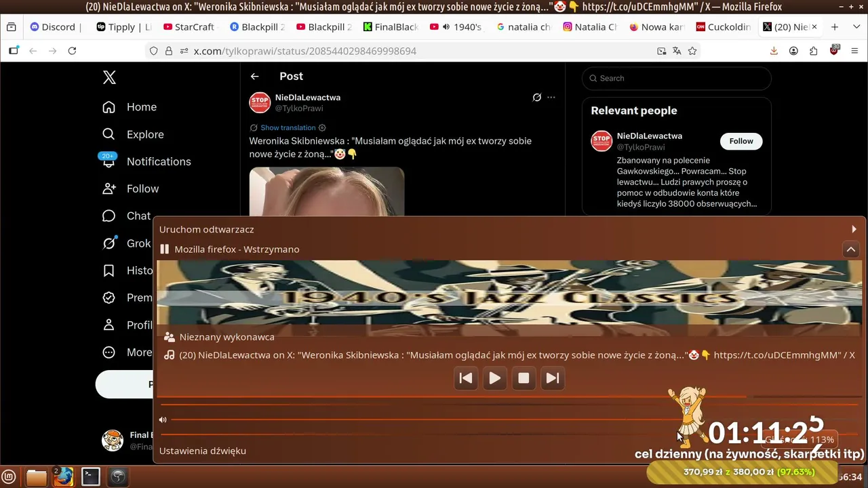Viewport: 868px width, 488px height.
Task: Switch to the Google natalia search tab
Action: [x=524, y=27]
